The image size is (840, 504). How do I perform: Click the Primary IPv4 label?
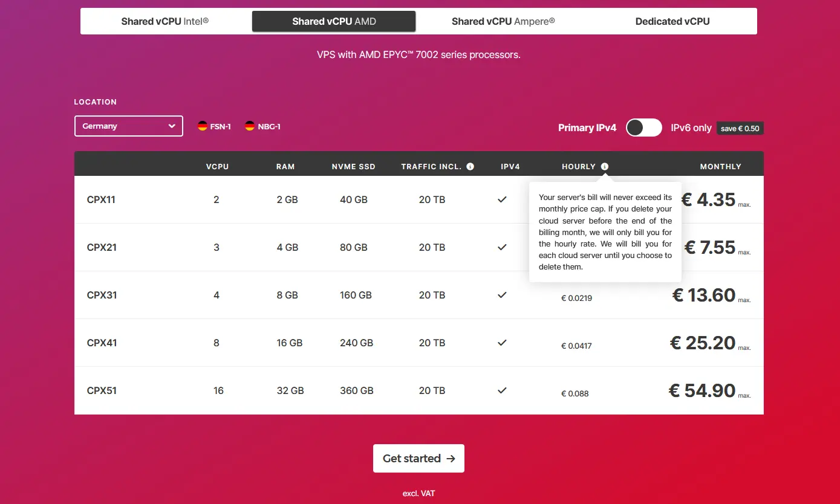tap(587, 128)
